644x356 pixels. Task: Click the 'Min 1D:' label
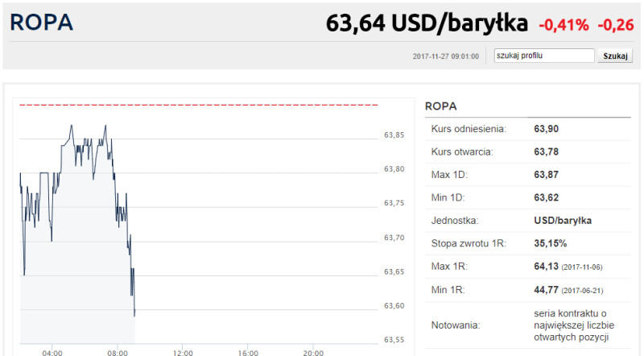coord(448,197)
